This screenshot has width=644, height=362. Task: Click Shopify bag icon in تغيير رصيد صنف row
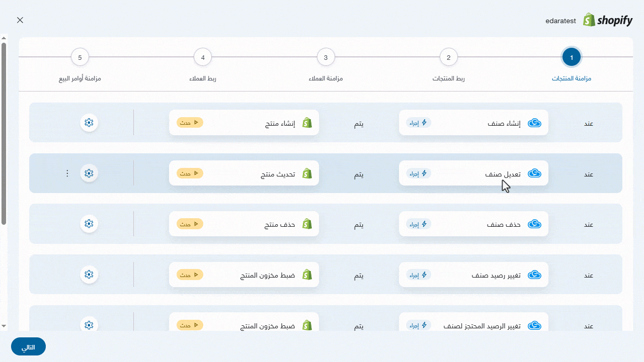(307, 275)
